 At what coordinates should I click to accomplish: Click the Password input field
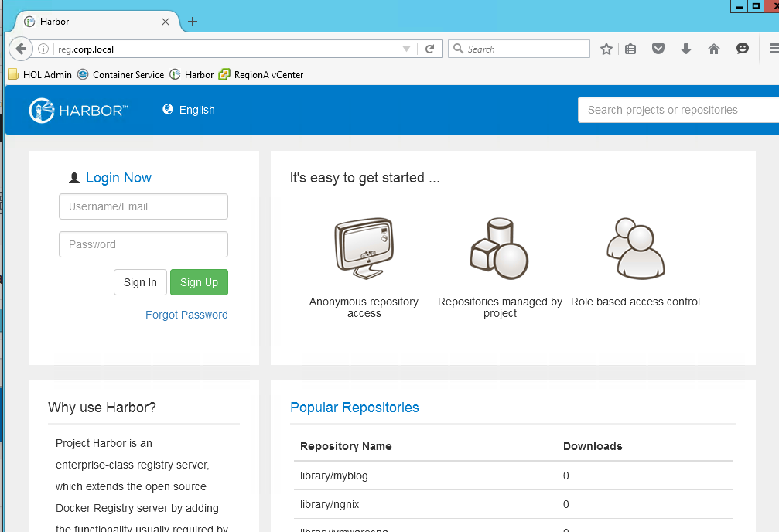(144, 244)
